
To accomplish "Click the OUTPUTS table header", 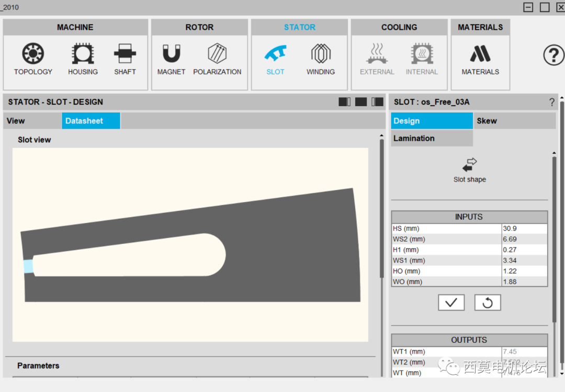I will [x=469, y=340].
